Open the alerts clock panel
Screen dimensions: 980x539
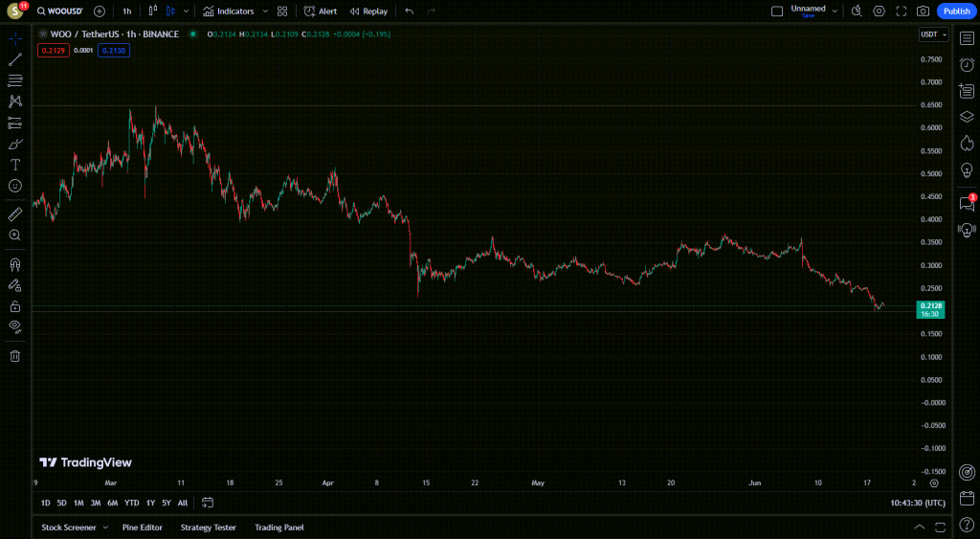point(967,65)
